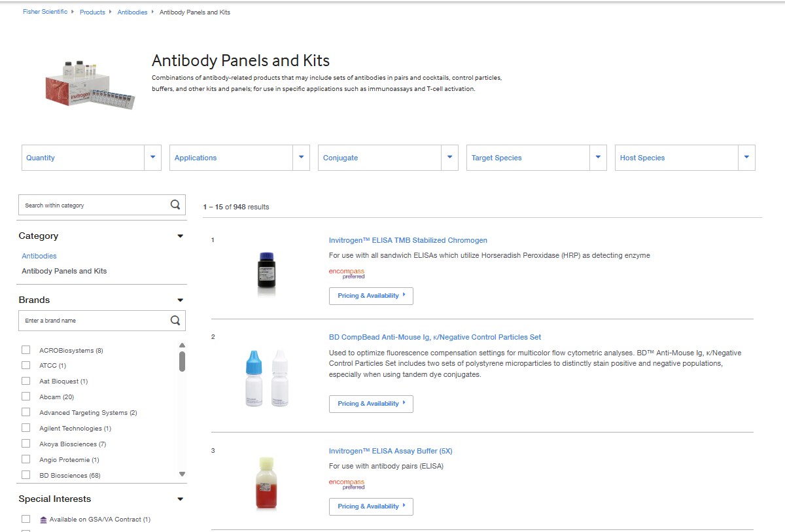The width and height of the screenshot is (785, 532).
Task: Click the down-arrow inside the Brands scrollbar
Action: point(183,474)
